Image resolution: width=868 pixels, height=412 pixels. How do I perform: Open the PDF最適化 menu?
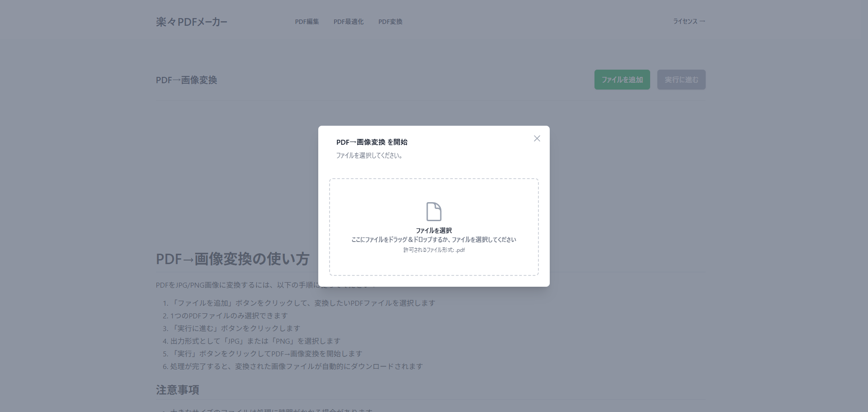349,22
